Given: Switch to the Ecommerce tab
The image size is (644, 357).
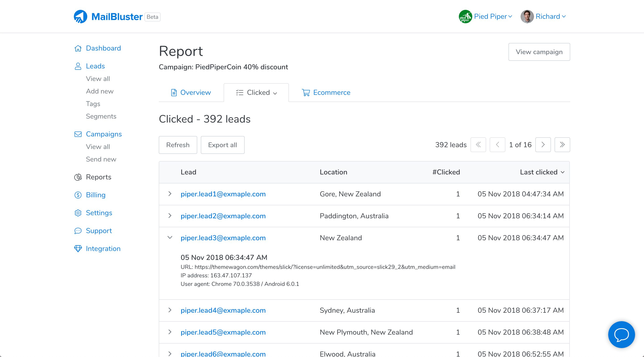Looking at the screenshot, I should [x=326, y=93].
